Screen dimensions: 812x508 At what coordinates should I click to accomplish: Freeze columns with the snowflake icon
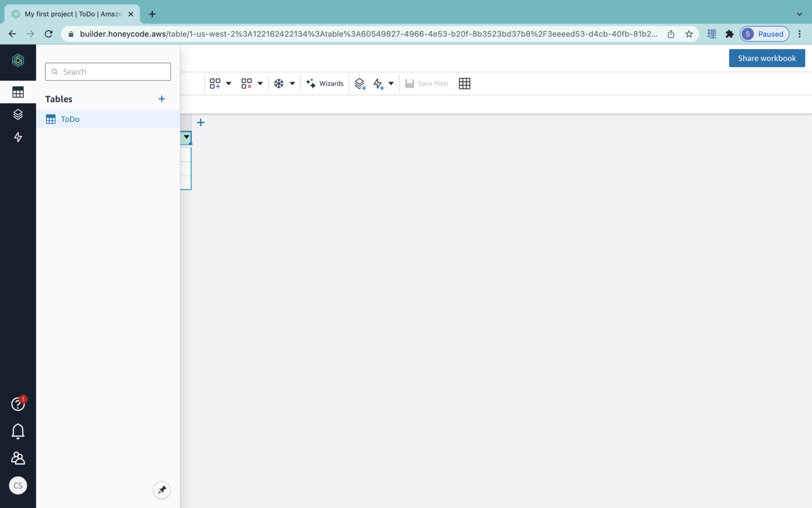click(279, 83)
